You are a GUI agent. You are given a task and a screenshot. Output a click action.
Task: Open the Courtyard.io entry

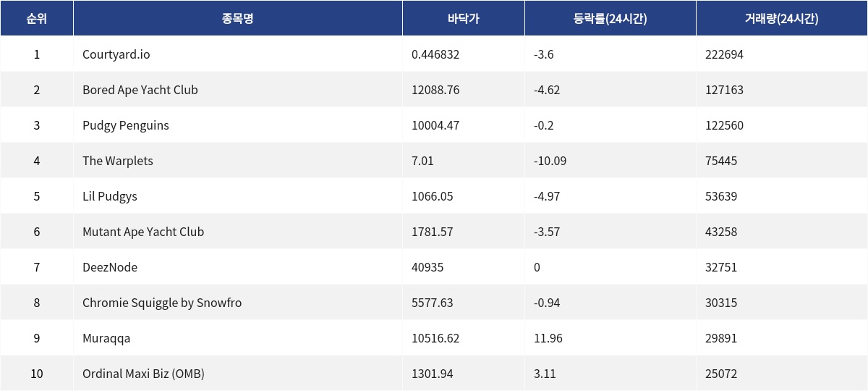click(116, 54)
